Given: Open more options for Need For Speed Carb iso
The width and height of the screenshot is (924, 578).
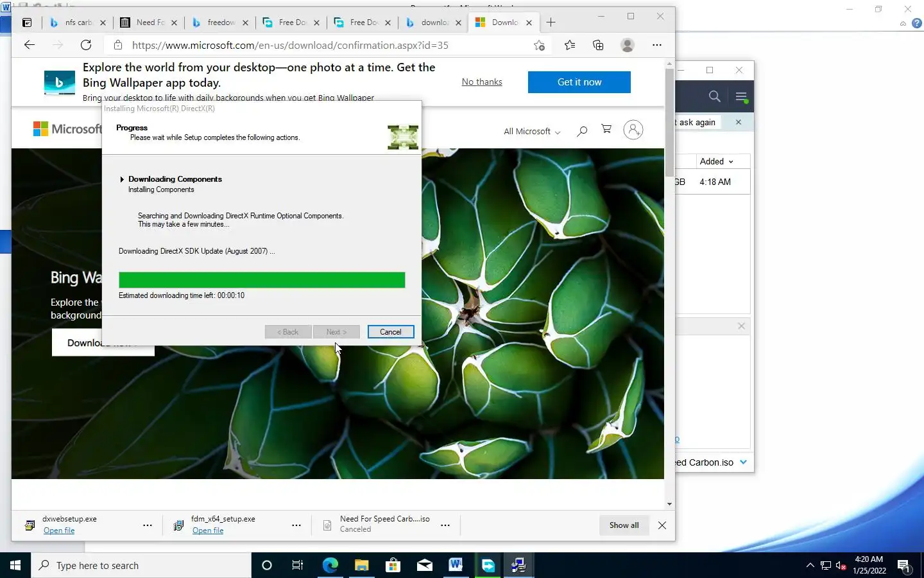Looking at the screenshot, I should coord(445,525).
